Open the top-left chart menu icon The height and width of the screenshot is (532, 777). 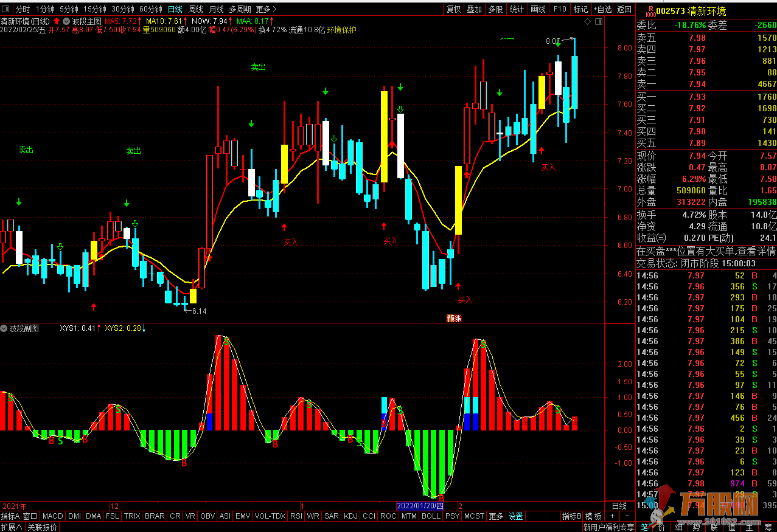tap(6, 9)
